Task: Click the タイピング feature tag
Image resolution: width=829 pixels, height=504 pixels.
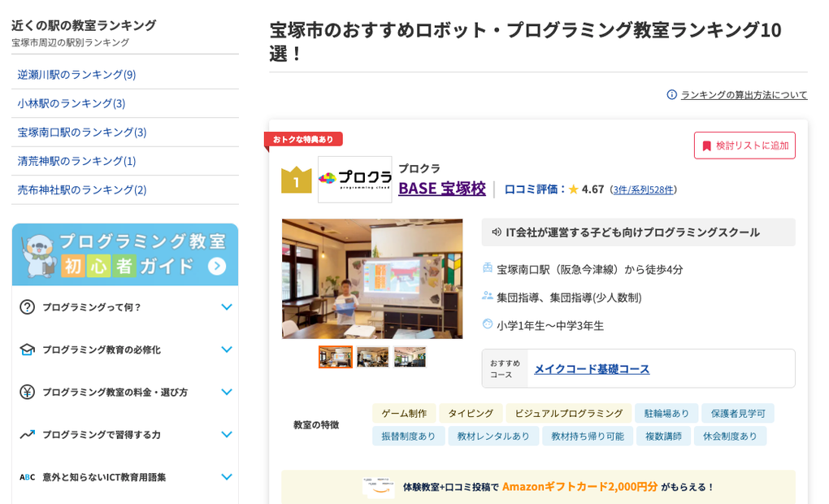Action: [x=471, y=414]
